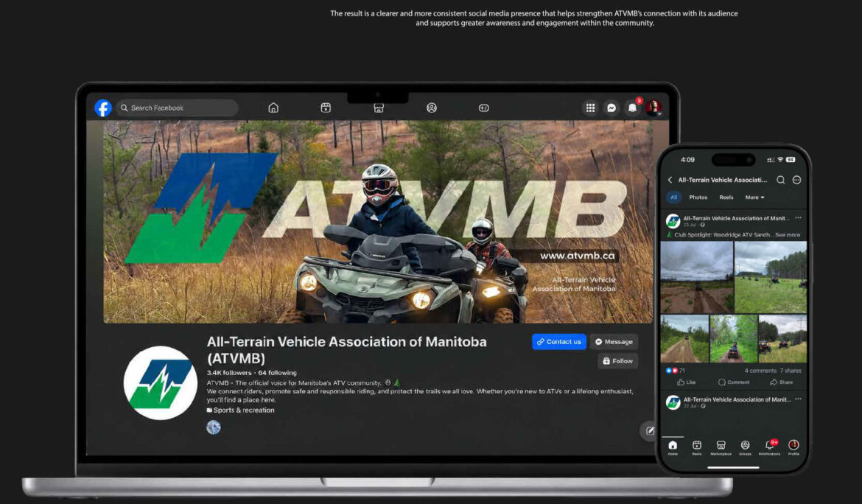862x504 pixels.
Task: Tap the page avatar on the 22 Jul post
Action: click(x=673, y=402)
